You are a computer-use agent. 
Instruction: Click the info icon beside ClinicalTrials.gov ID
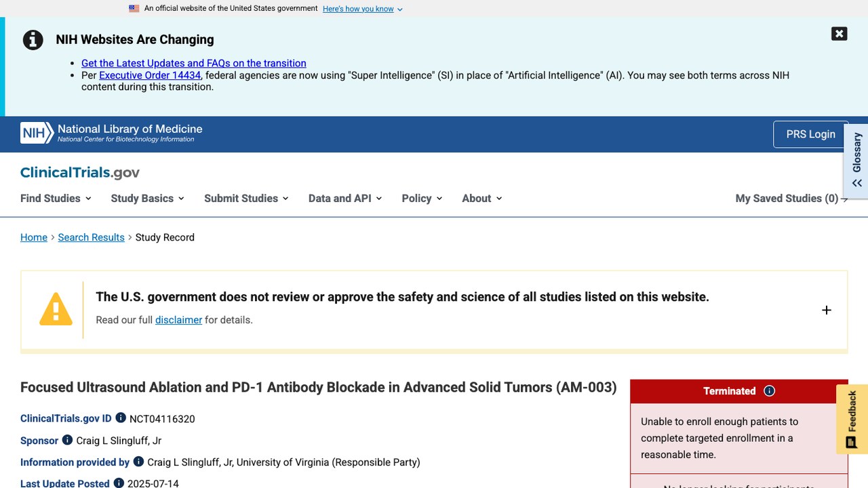point(121,418)
